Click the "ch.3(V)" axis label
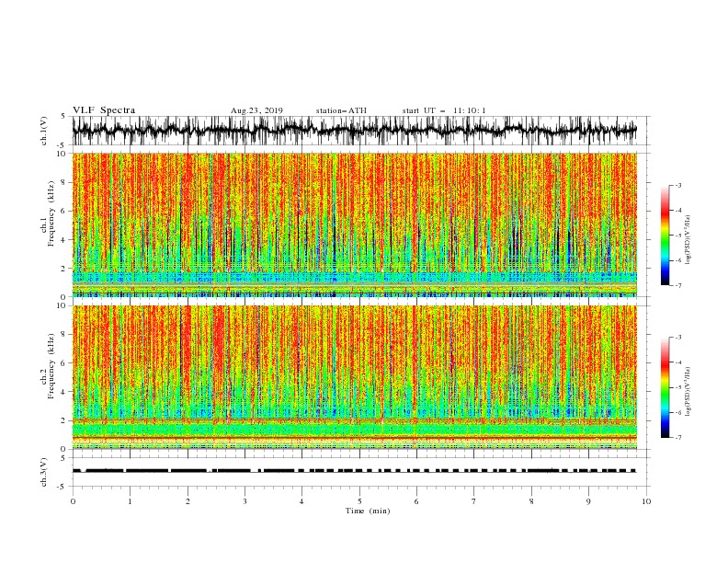Screen dimensions: 728x563 point(44,472)
